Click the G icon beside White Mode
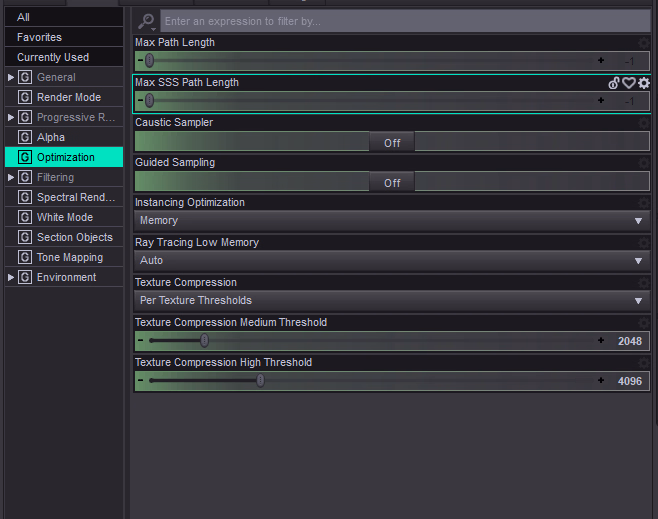This screenshot has width=658, height=519. pyautogui.click(x=25, y=217)
